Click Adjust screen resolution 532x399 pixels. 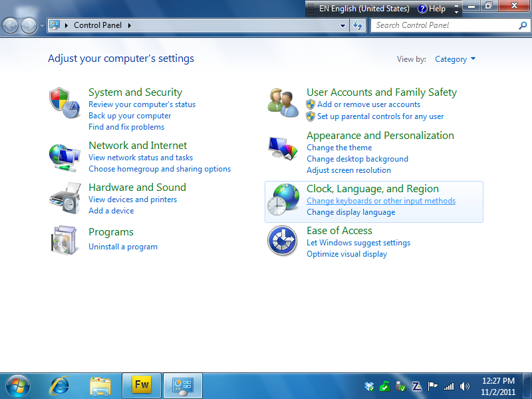(x=348, y=170)
